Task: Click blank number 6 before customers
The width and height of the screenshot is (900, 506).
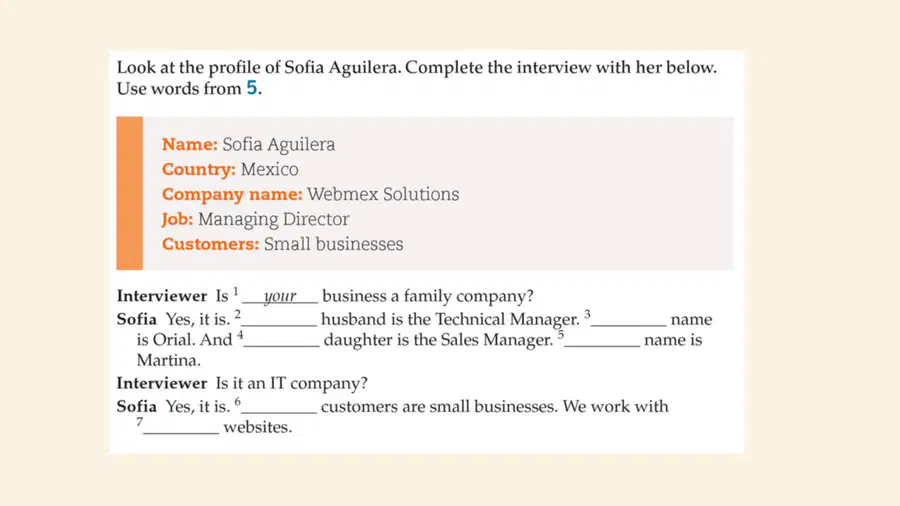Action: pos(279,407)
